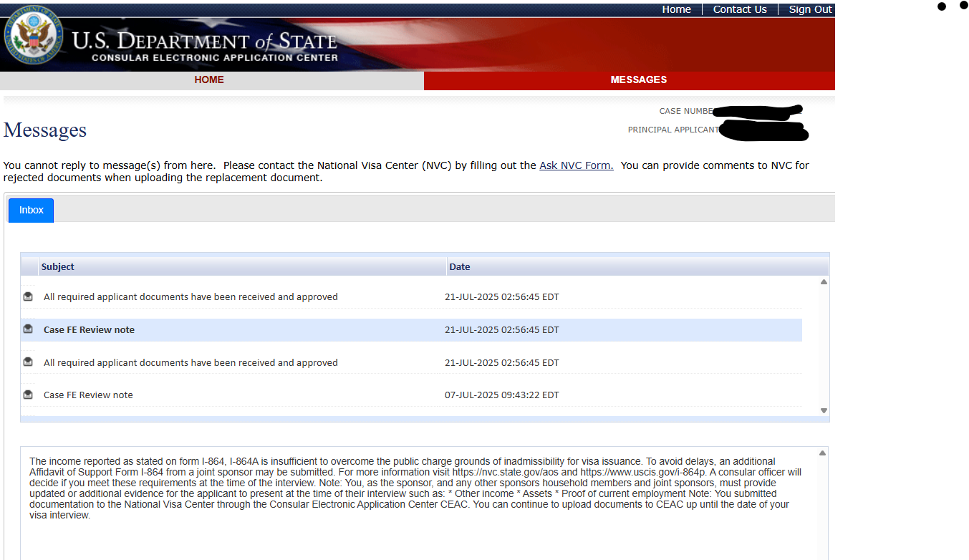The width and height of the screenshot is (969, 560).
Task: Open first 'All required applicant documents' message
Action: click(x=191, y=296)
